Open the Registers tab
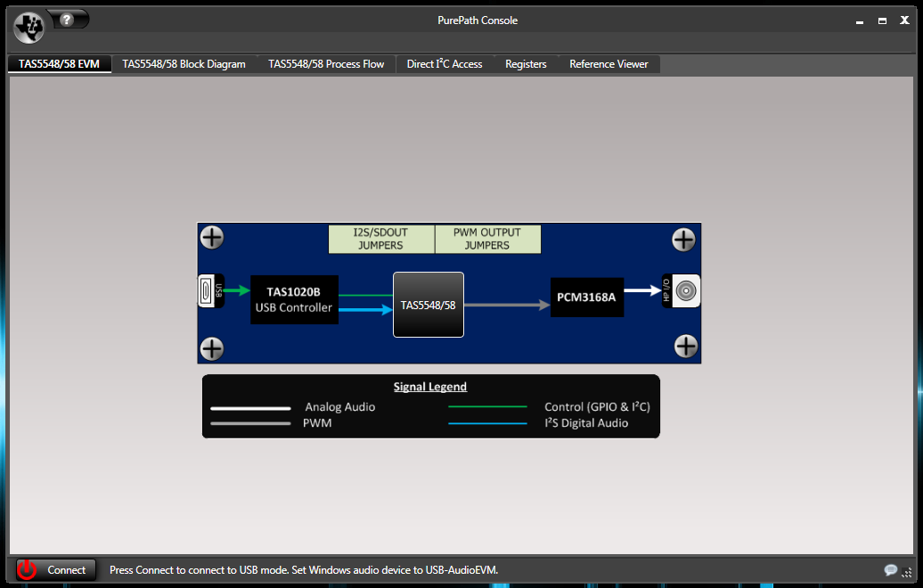The image size is (923, 588). click(x=526, y=63)
